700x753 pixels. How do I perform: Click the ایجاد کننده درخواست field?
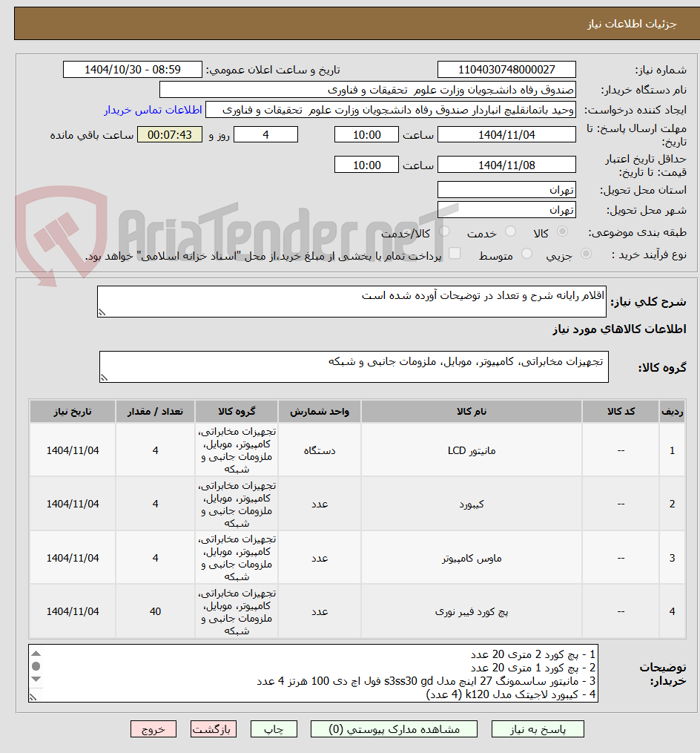pyautogui.click(x=391, y=110)
